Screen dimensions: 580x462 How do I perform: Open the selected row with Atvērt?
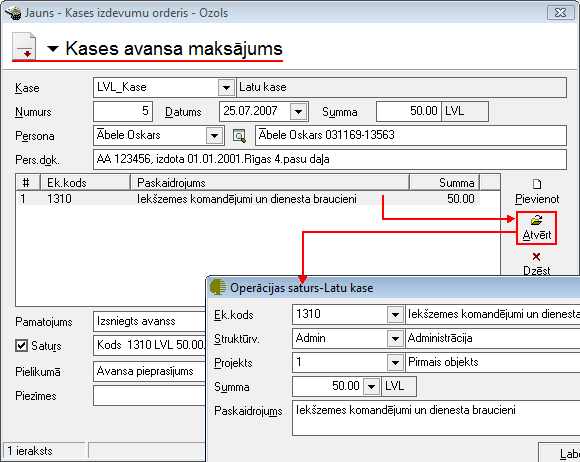[x=536, y=228]
